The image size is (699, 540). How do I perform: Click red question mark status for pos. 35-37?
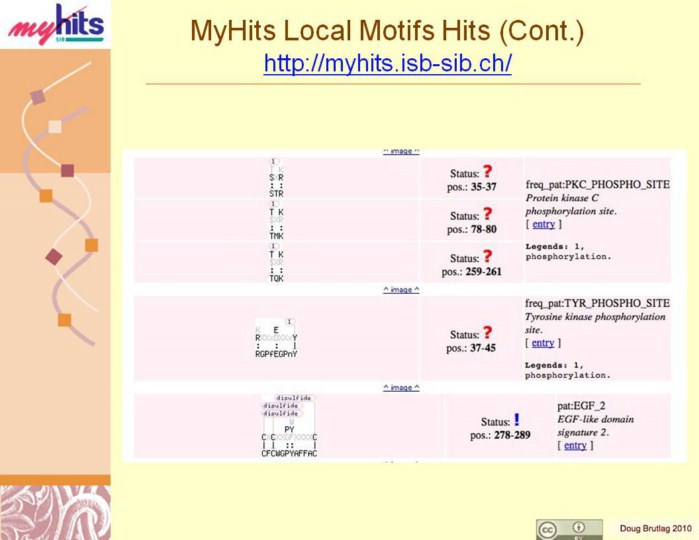coord(487,172)
